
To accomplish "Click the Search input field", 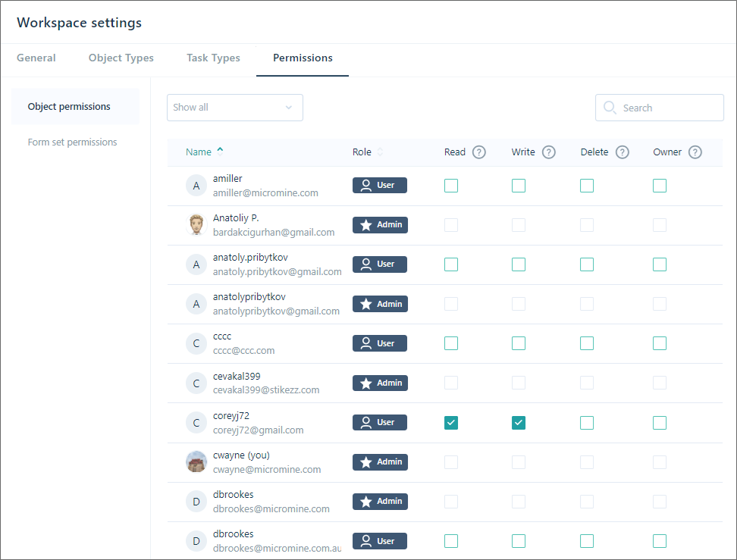I will coord(660,108).
